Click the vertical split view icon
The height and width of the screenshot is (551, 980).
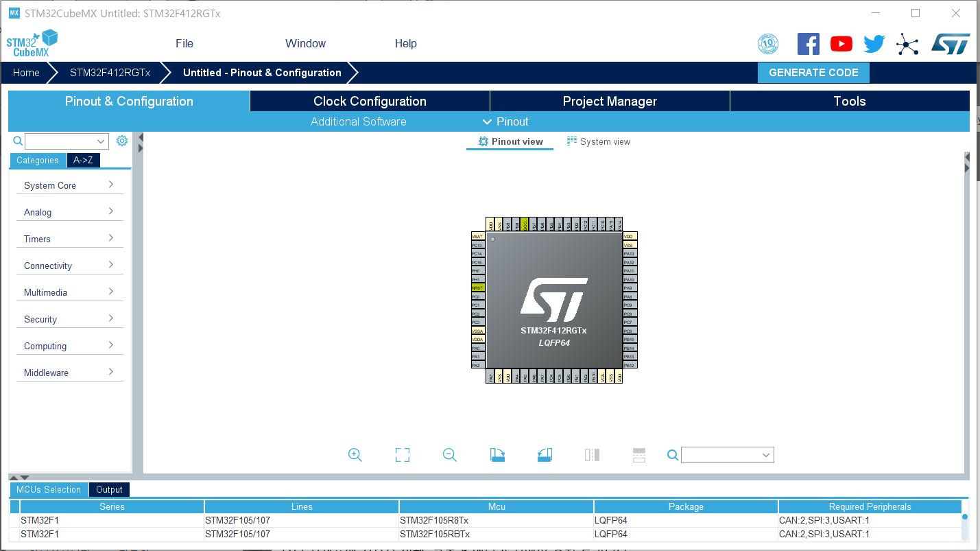[x=592, y=455]
